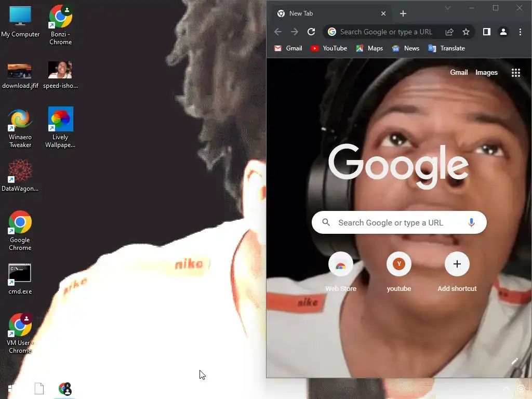Click the Google search box on the page
The image size is (532, 399).
tap(399, 222)
